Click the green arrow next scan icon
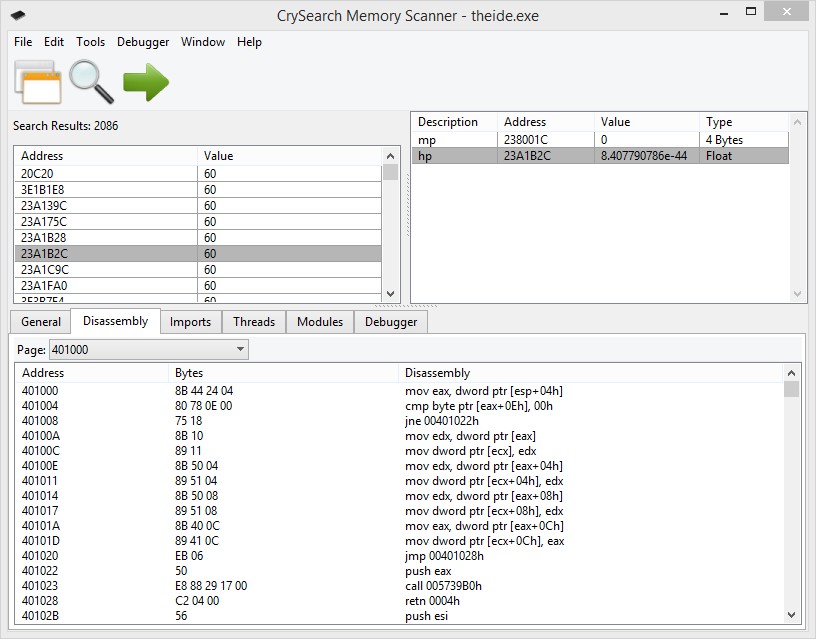Screen dimensions: 816x639 [x=146, y=82]
